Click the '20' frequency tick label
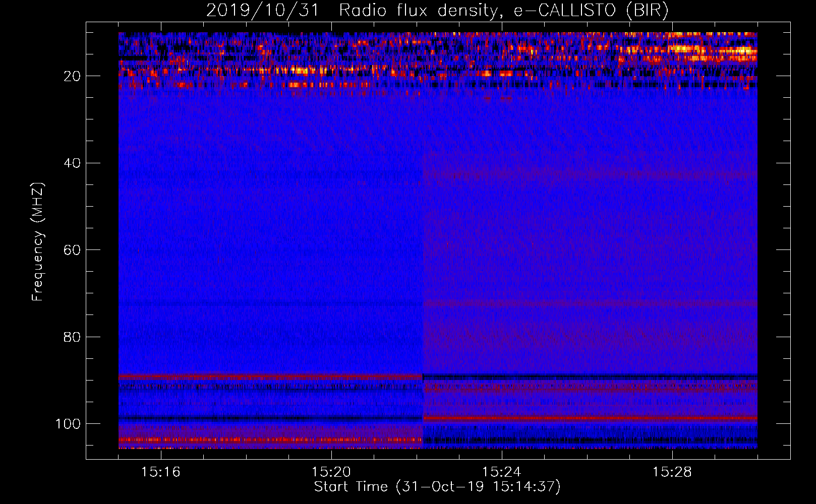This screenshot has width=816, height=504. coord(73,77)
